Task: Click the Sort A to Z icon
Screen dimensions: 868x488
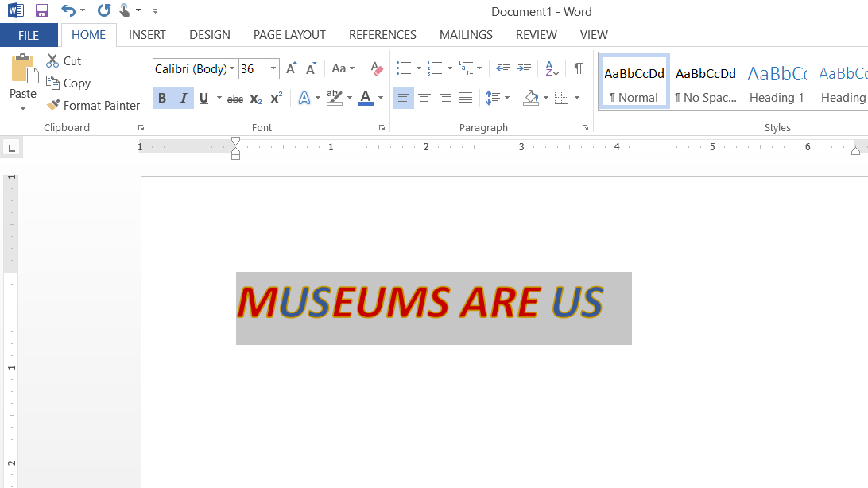Action: coord(552,68)
